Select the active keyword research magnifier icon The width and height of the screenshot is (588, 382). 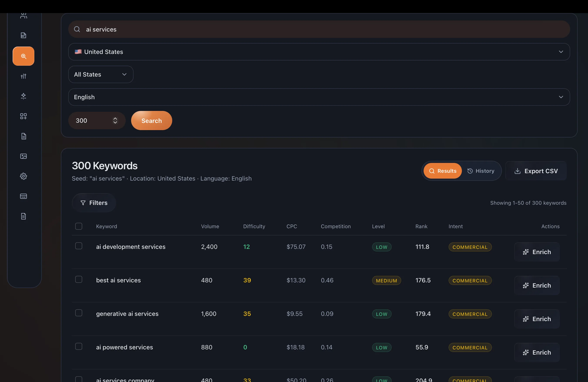pos(23,56)
